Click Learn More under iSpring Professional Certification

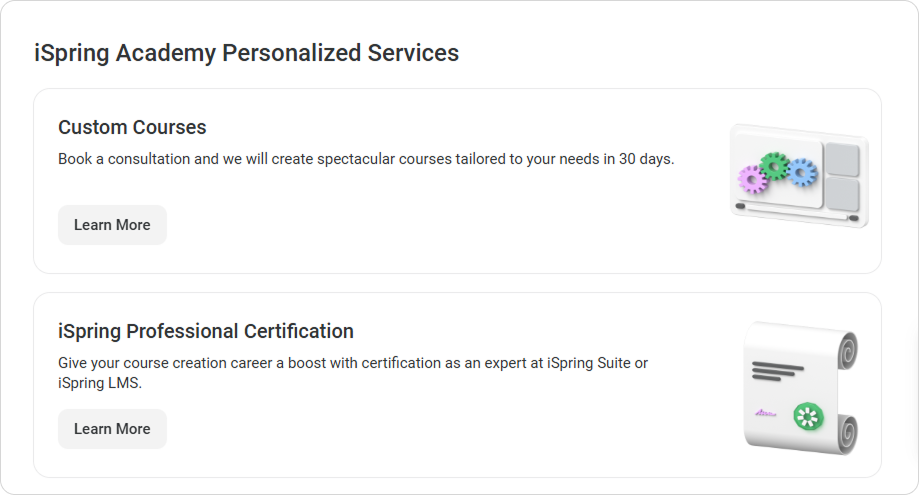tap(112, 429)
